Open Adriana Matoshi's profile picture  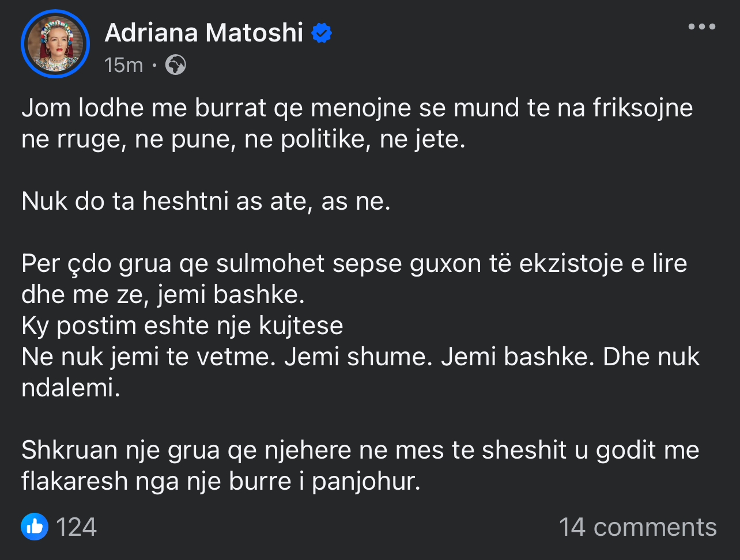click(x=55, y=44)
